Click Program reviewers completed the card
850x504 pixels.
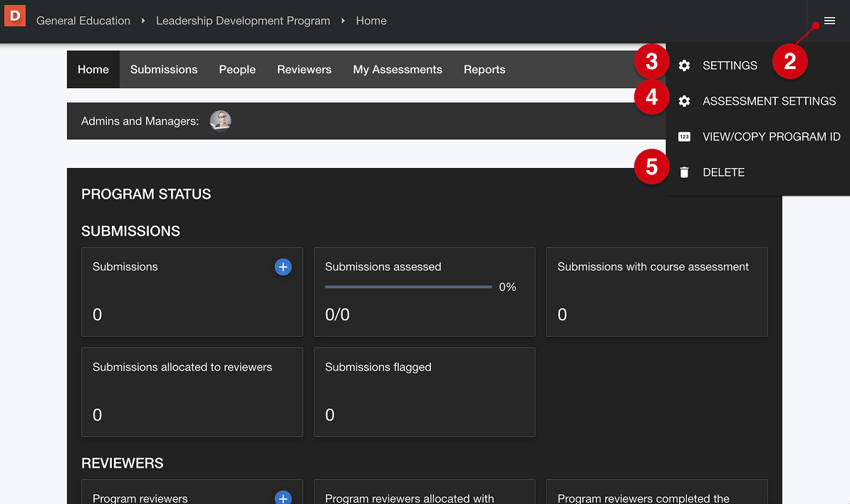656,492
